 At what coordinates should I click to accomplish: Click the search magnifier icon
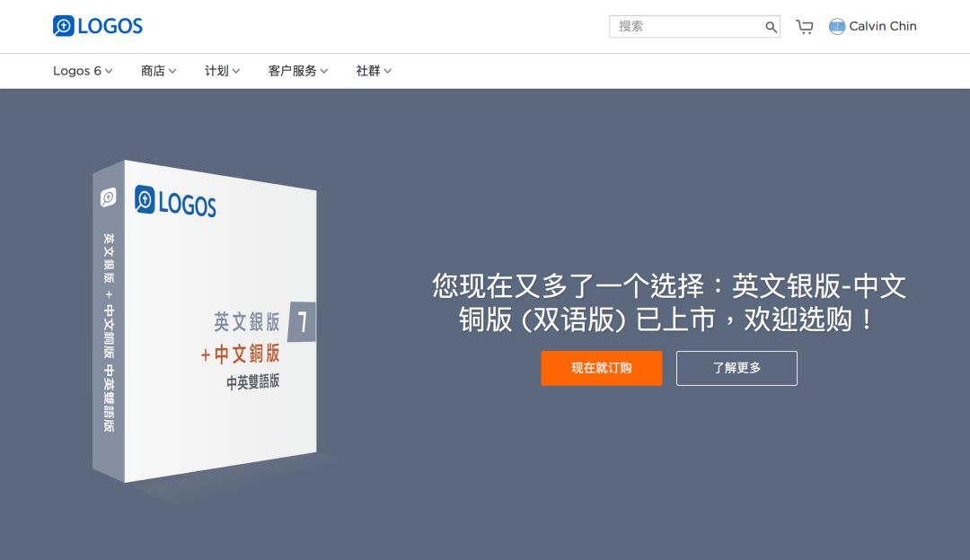tap(771, 27)
